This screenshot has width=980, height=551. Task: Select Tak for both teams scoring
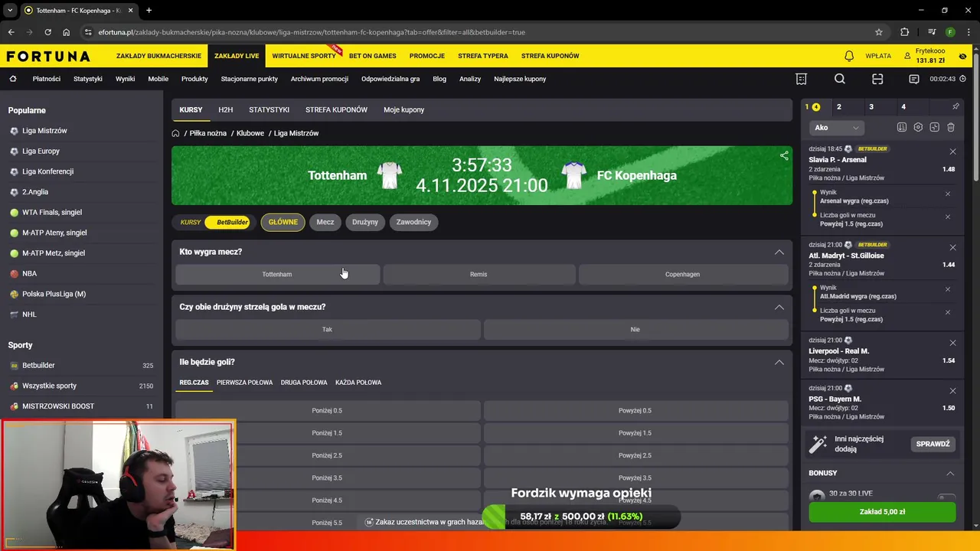[328, 330]
